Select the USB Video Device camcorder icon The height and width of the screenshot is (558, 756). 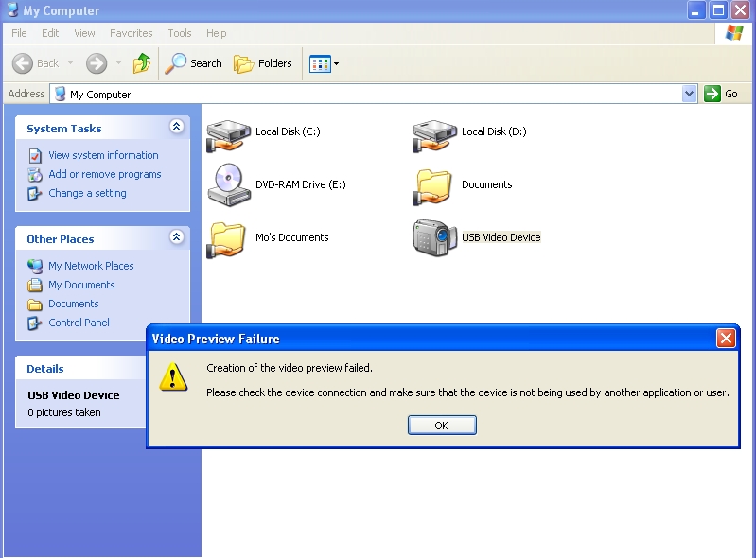(x=434, y=237)
